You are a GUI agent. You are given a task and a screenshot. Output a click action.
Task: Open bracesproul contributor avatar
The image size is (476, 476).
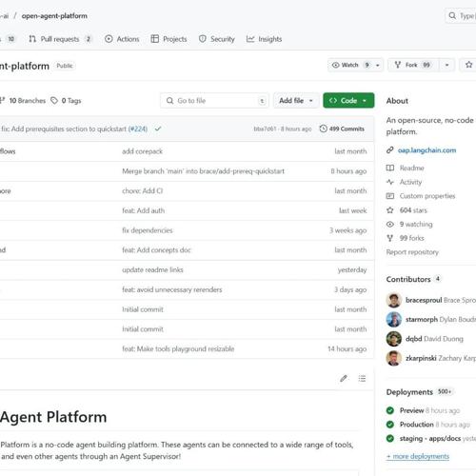click(x=394, y=300)
